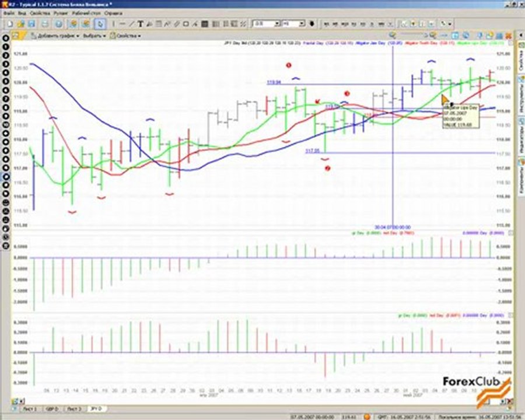Click the blue globe refresh icon in chart toolbar
The width and height of the screenshot is (525, 420).
(466, 36)
